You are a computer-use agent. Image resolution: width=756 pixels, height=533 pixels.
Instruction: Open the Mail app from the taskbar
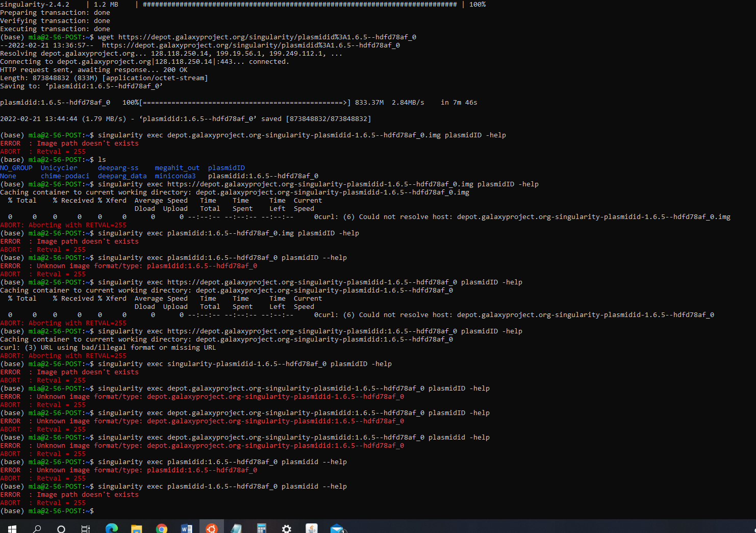click(x=338, y=528)
